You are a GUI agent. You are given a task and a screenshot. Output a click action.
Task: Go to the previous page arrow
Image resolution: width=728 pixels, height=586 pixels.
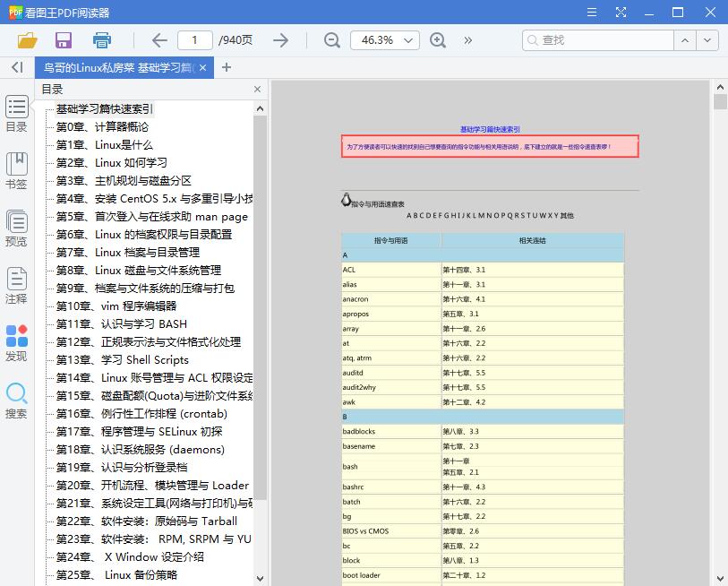159,40
